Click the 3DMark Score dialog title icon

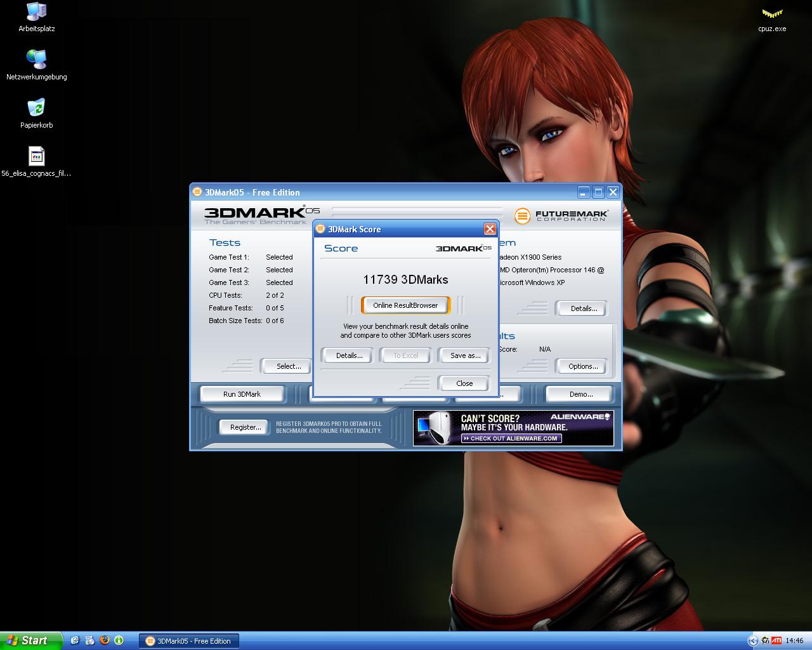click(321, 229)
